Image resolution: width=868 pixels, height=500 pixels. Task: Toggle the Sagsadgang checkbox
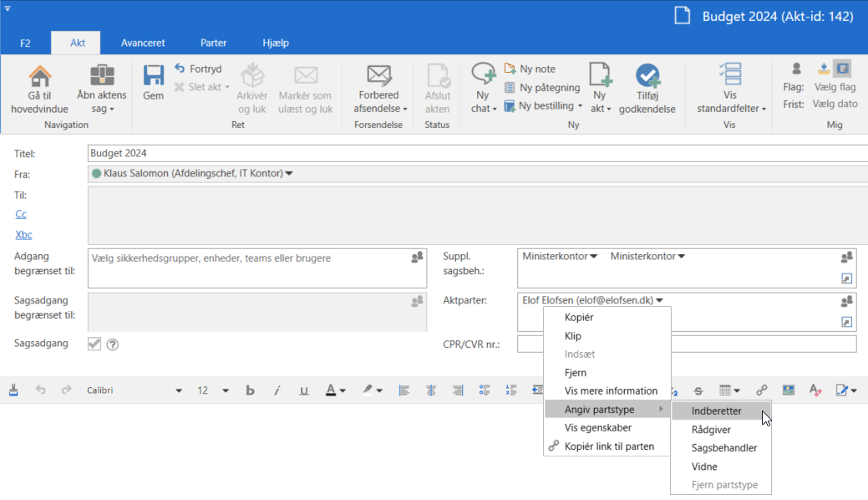94,344
